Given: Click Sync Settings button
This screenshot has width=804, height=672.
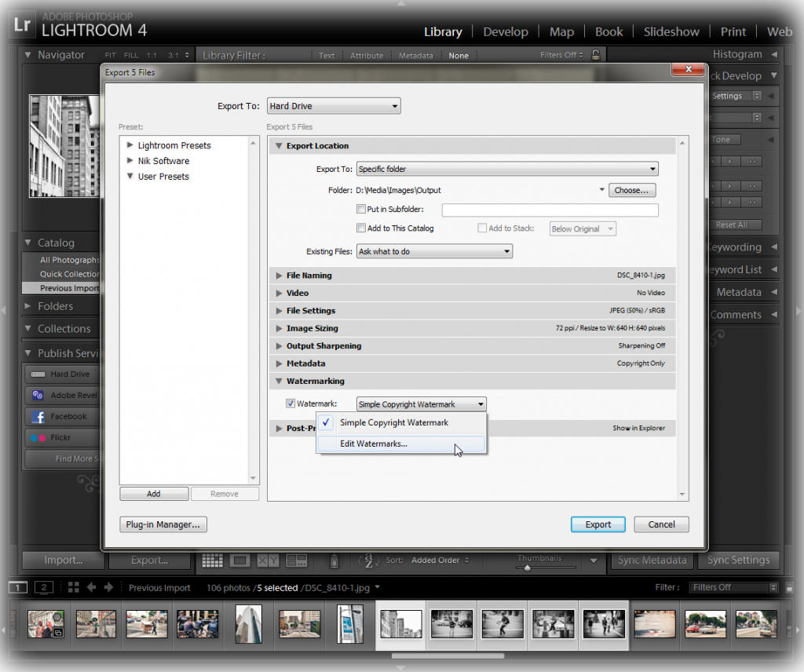Looking at the screenshot, I should tap(738, 561).
